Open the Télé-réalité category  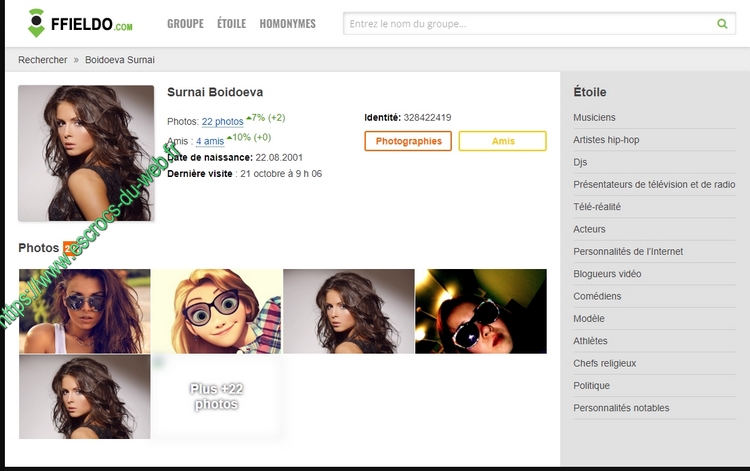coord(597,207)
